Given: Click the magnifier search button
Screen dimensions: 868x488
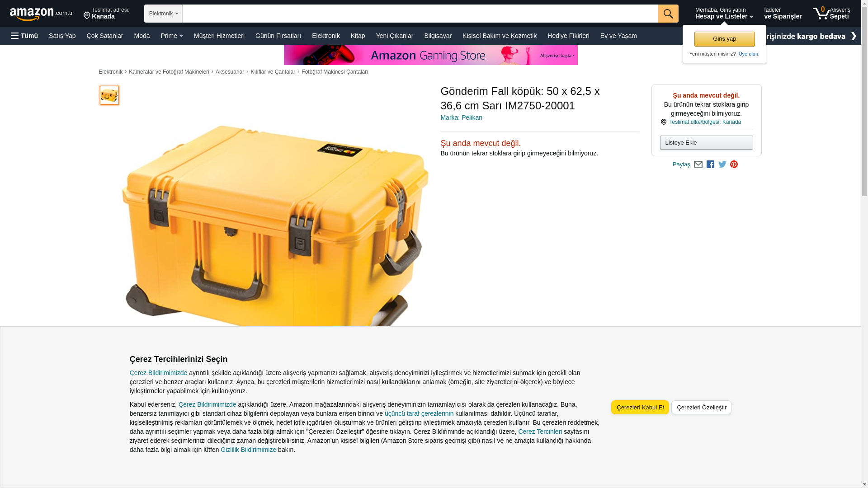Looking at the screenshot, I should tap(668, 14).
